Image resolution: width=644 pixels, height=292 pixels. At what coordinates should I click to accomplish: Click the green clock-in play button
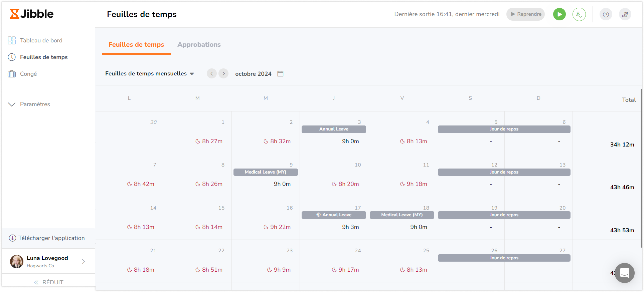[559, 14]
